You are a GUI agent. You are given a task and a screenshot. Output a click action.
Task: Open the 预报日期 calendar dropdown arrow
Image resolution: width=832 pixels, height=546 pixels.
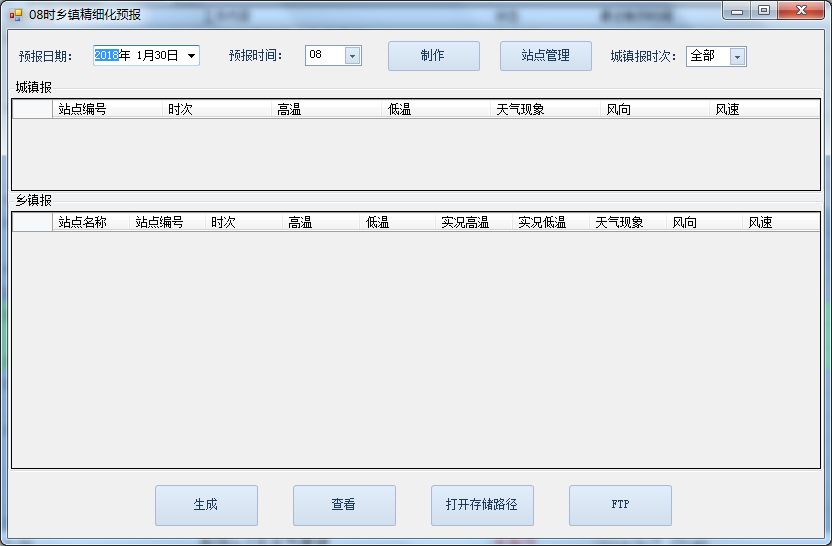coord(191,56)
